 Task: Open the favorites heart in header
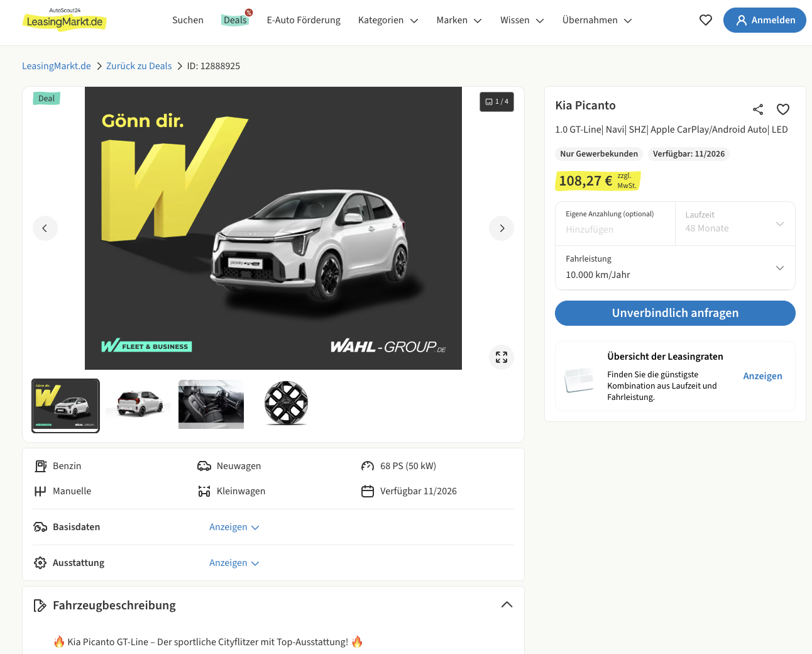706,20
